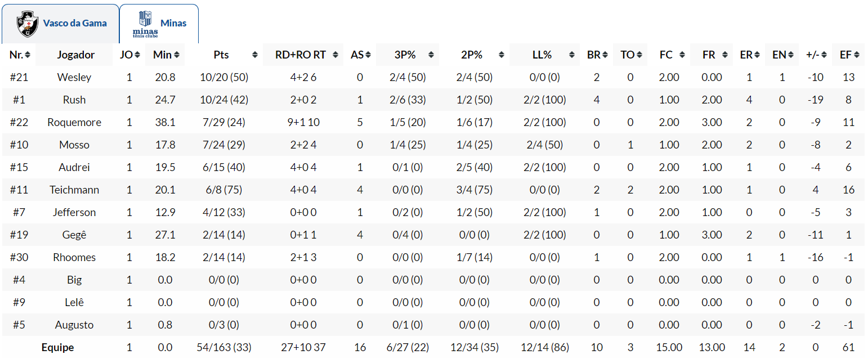Toggle sorting on the 2P% column

[x=502, y=55]
